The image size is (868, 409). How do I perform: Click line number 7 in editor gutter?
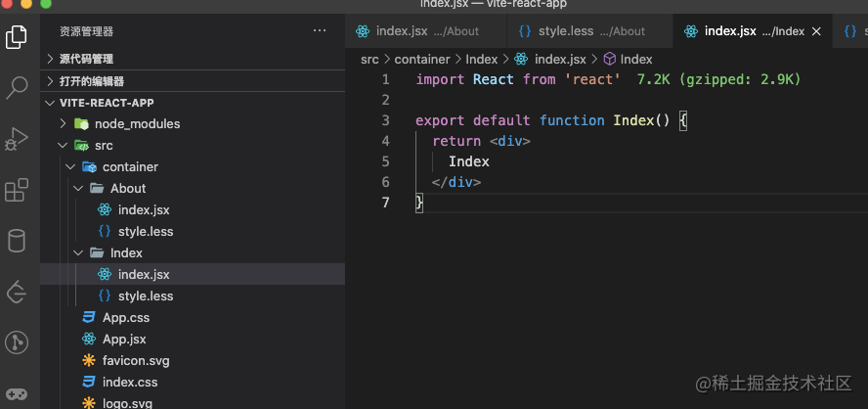tap(386, 203)
